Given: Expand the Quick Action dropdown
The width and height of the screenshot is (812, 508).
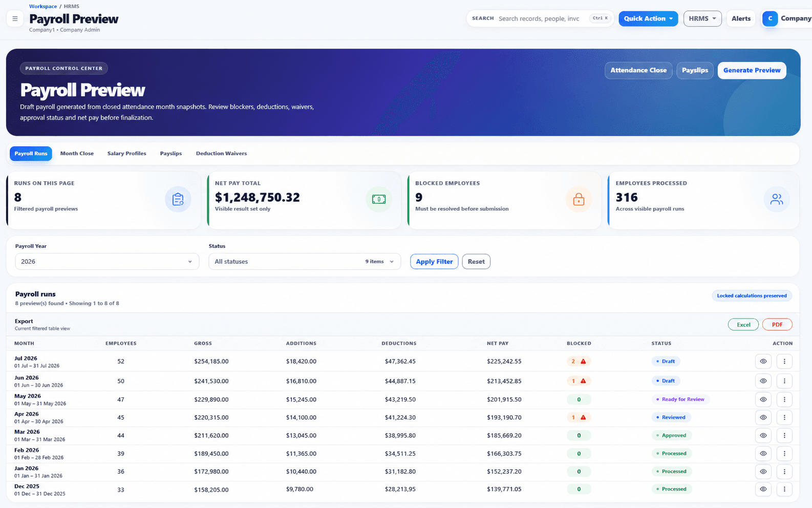Looking at the screenshot, I should [x=648, y=18].
